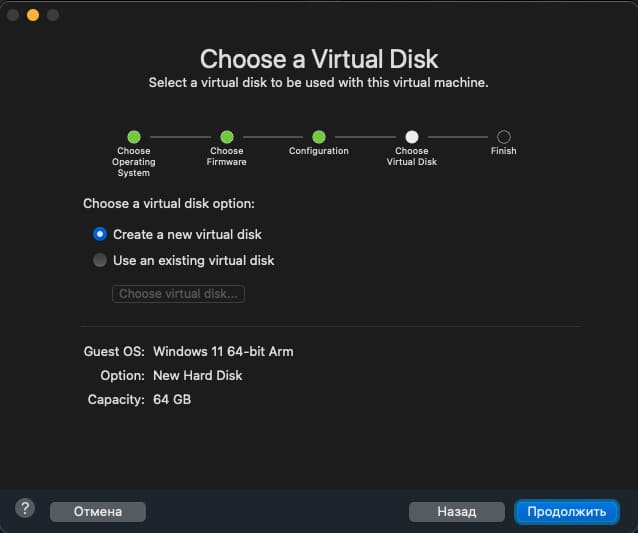This screenshot has width=638, height=533.
Task: Click the New Hard Disk option value
Action: click(197, 376)
